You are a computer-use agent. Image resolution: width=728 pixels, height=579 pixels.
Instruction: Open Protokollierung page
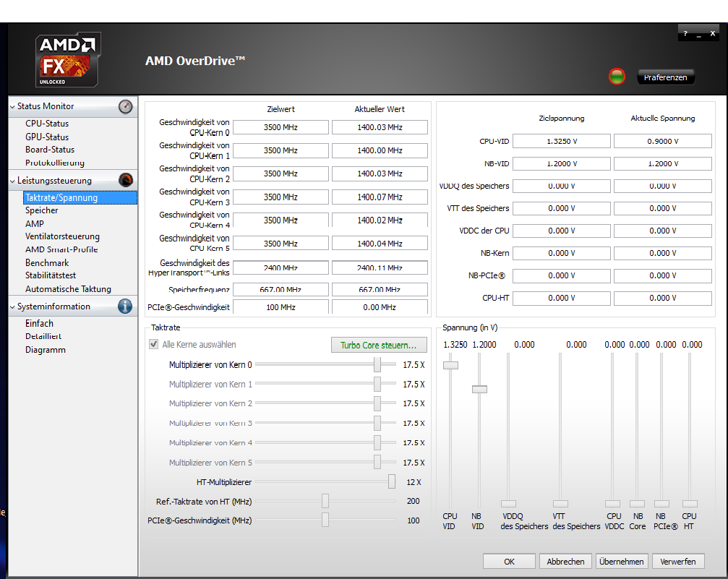(x=55, y=163)
